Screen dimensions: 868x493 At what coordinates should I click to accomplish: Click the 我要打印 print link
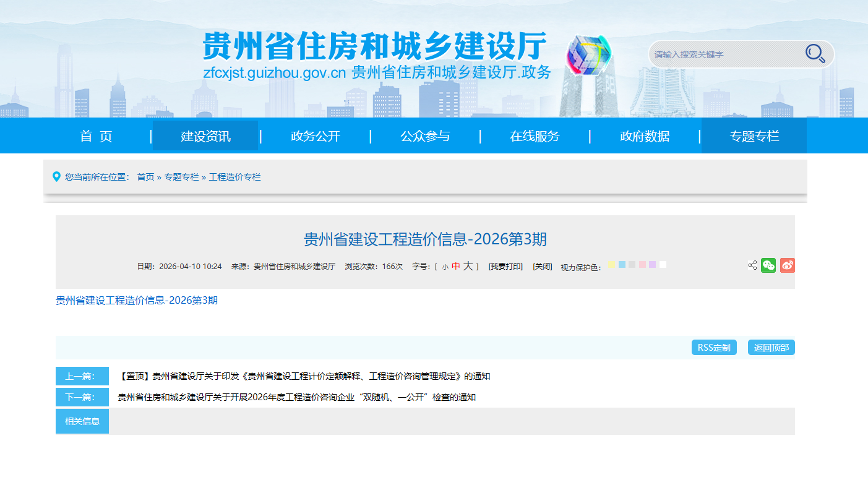505,267
